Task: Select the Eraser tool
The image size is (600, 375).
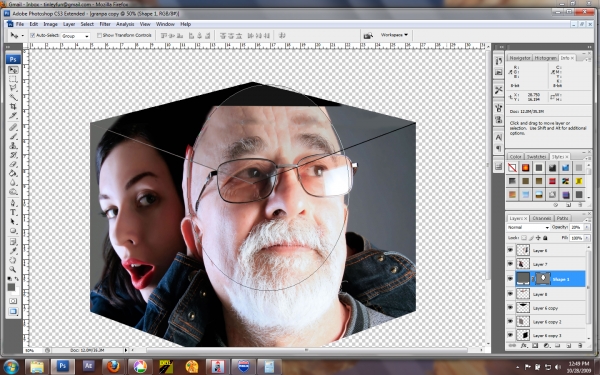Action: click(x=13, y=164)
